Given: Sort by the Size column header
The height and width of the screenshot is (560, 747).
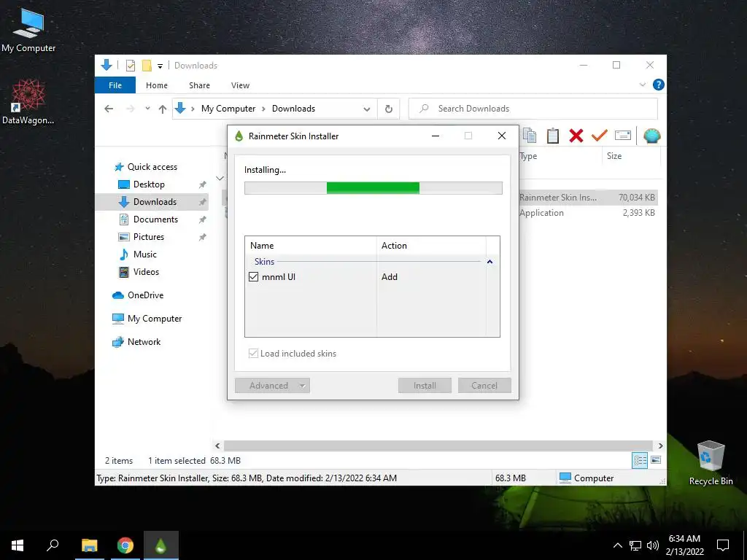Looking at the screenshot, I should click(631, 156).
